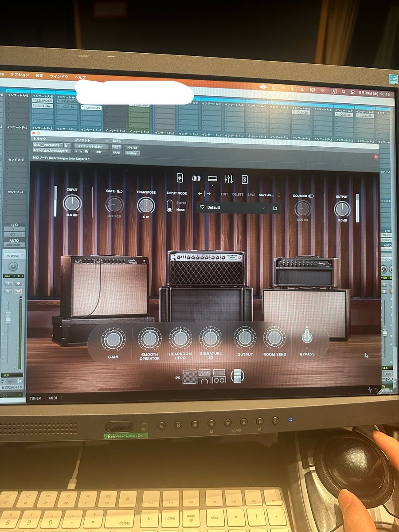
Task: Open the lightning pedal stomp section icon
Action: point(180,178)
